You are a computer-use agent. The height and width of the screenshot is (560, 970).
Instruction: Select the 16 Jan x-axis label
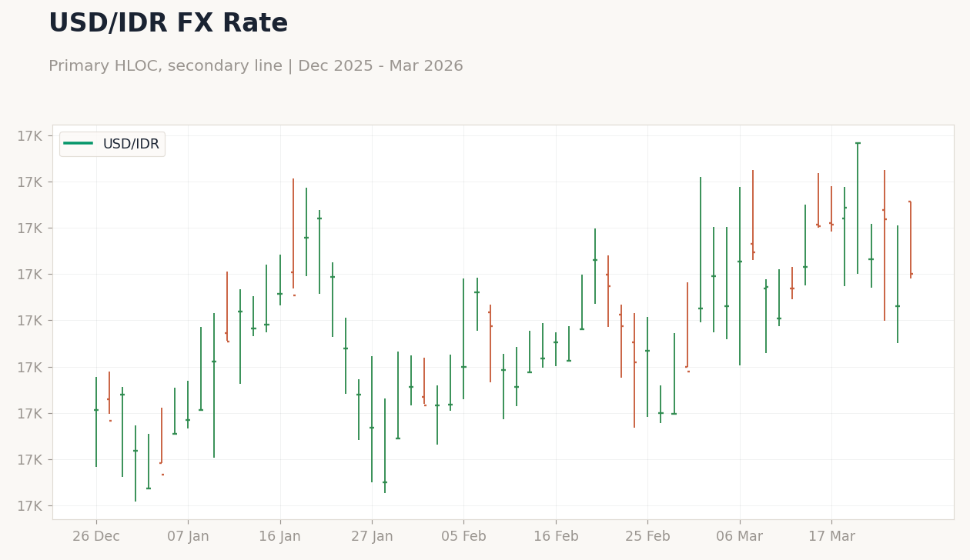[x=279, y=536]
